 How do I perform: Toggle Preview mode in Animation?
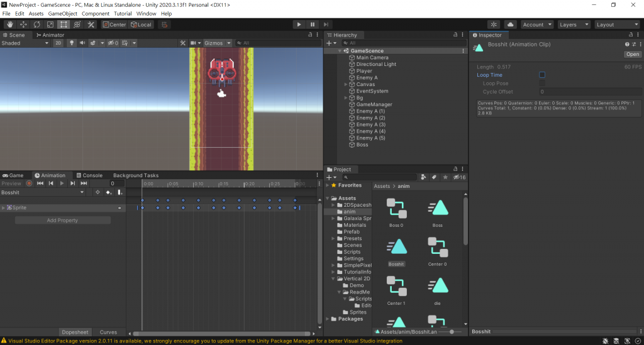(x=11, y=183)
